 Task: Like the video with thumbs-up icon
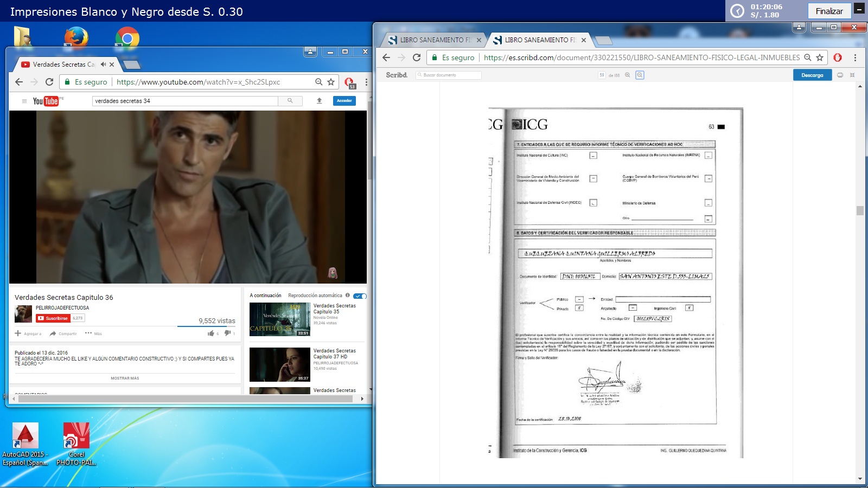(x=210, y=333)
